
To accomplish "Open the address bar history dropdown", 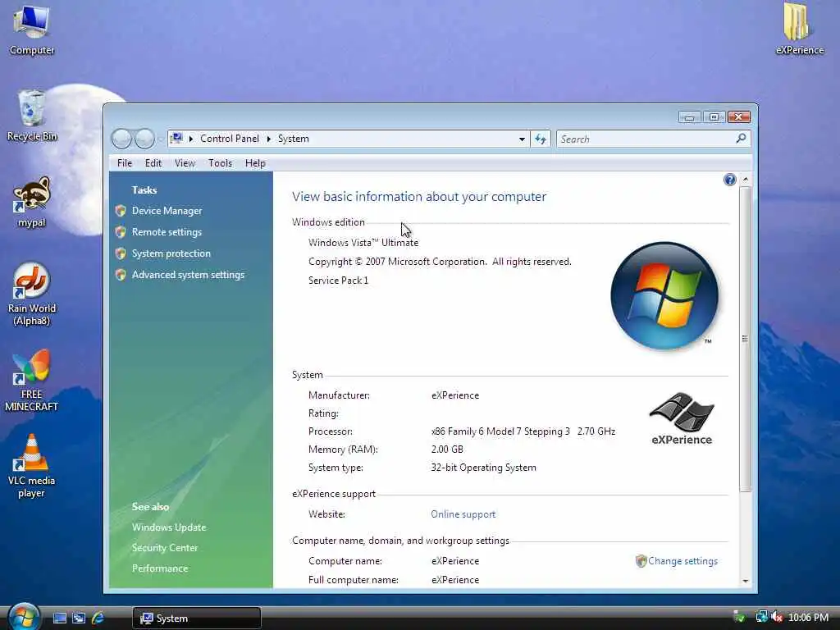I will click(521, 139).
